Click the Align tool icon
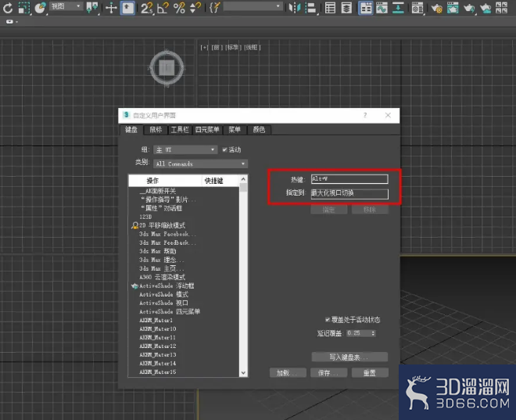516x420 pixels. coord(310,8)
